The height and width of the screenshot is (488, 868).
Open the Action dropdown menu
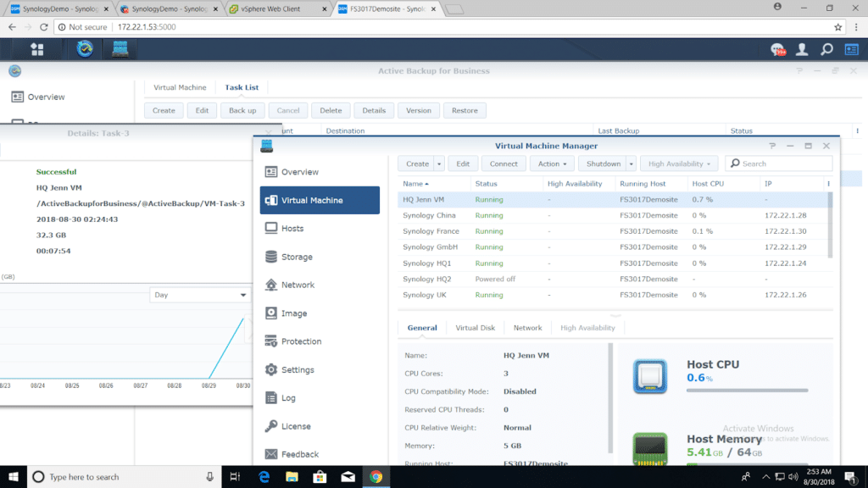(x=554, y=164)
